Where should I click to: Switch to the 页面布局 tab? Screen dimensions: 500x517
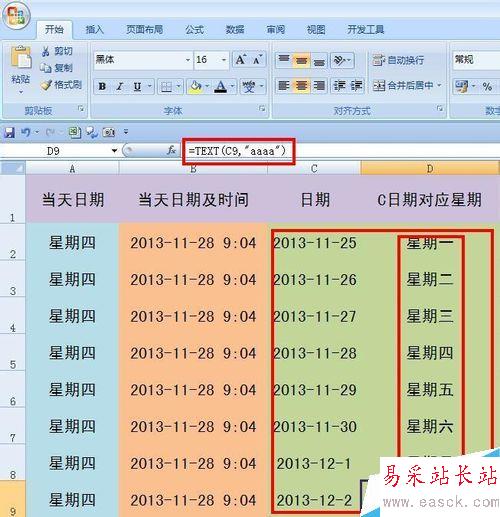point(144,30)
